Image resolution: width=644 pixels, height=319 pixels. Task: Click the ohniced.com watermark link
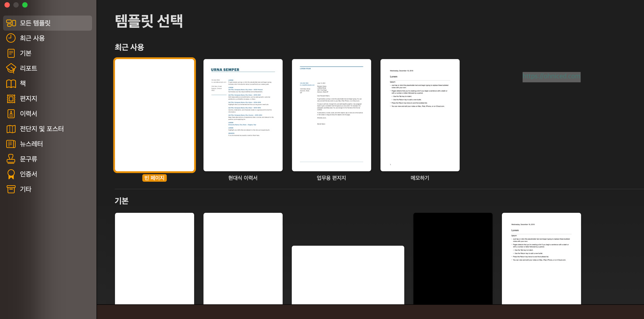(x=551, y=76)
